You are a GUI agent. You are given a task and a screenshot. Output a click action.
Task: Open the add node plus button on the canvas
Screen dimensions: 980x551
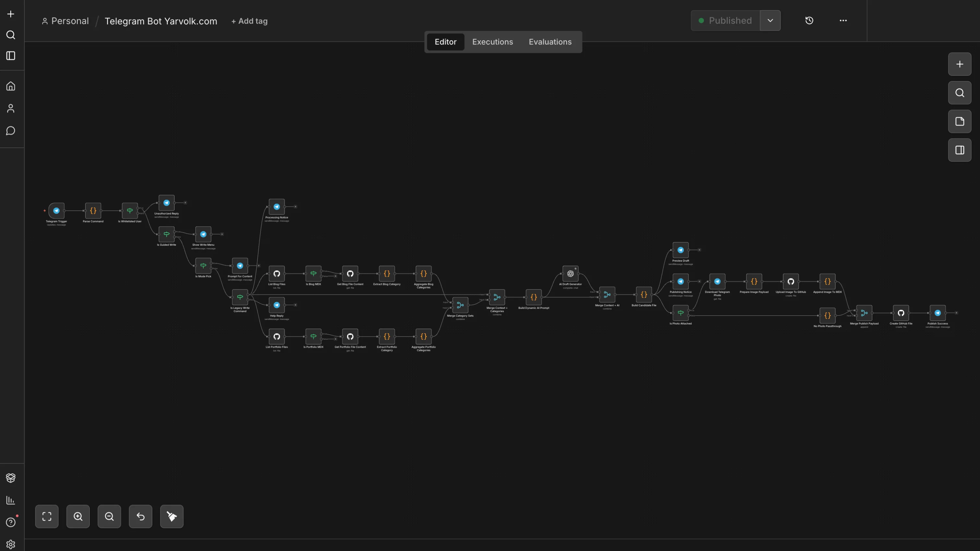(x=960, y=64)
